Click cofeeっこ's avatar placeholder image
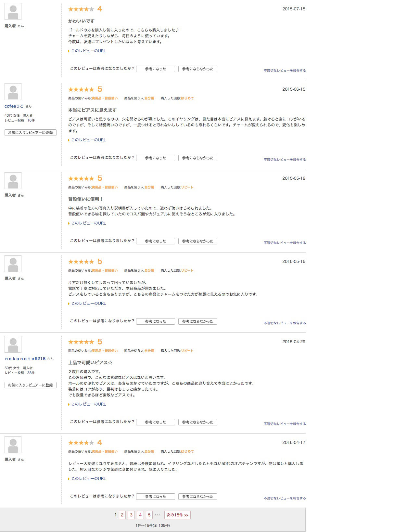 tap(13, 92)
